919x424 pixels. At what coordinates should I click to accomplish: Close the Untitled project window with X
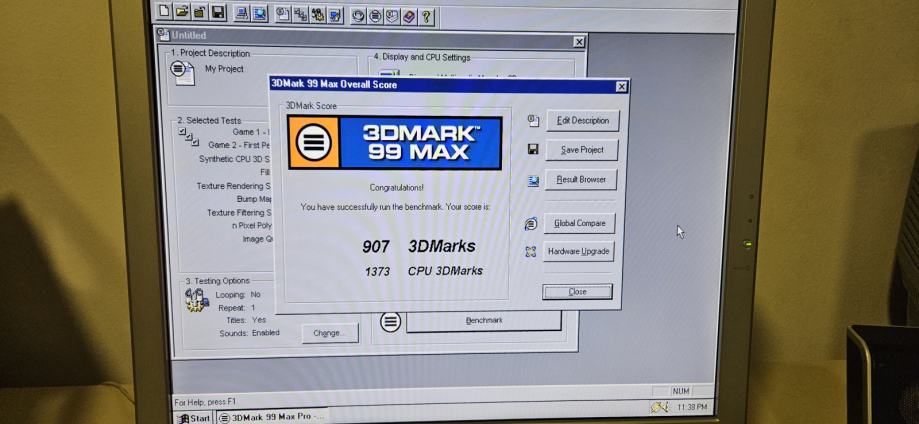[x=579, y=42]
